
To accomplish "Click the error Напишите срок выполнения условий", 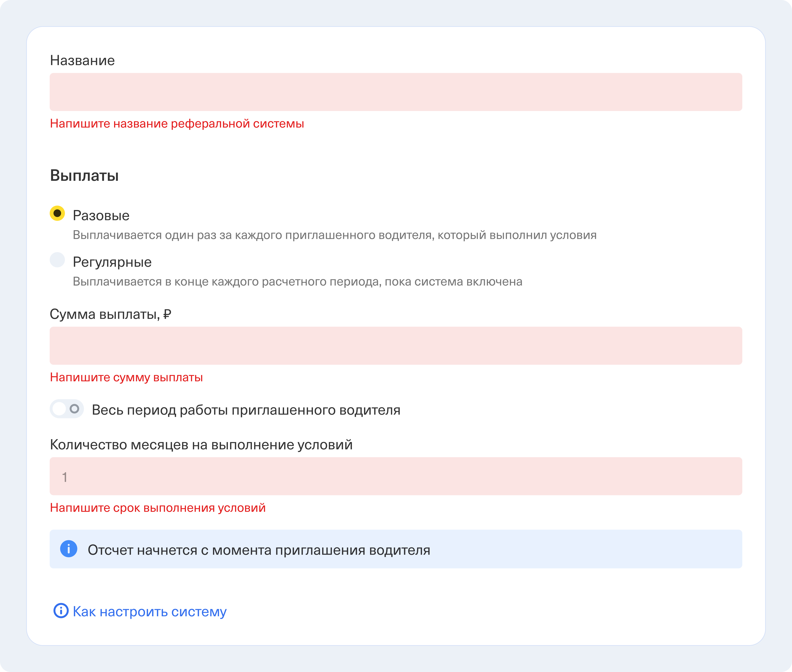I will point(158,508).
